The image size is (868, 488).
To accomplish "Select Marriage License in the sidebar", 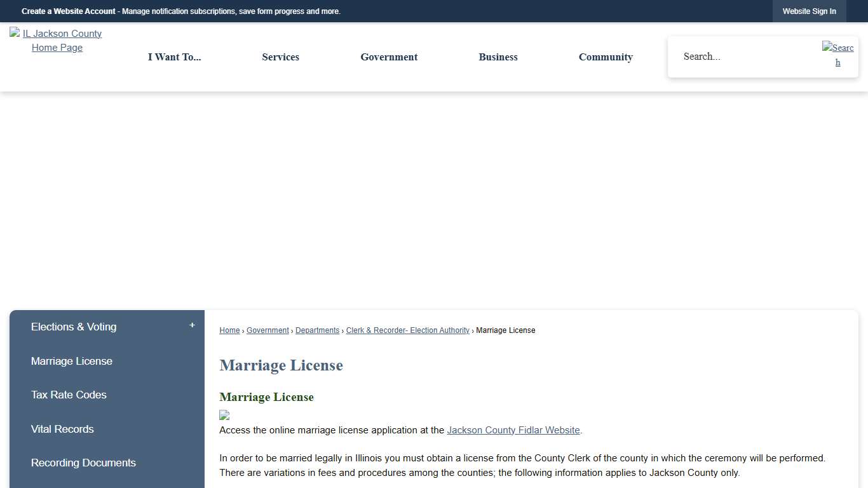I will (72, 361).
